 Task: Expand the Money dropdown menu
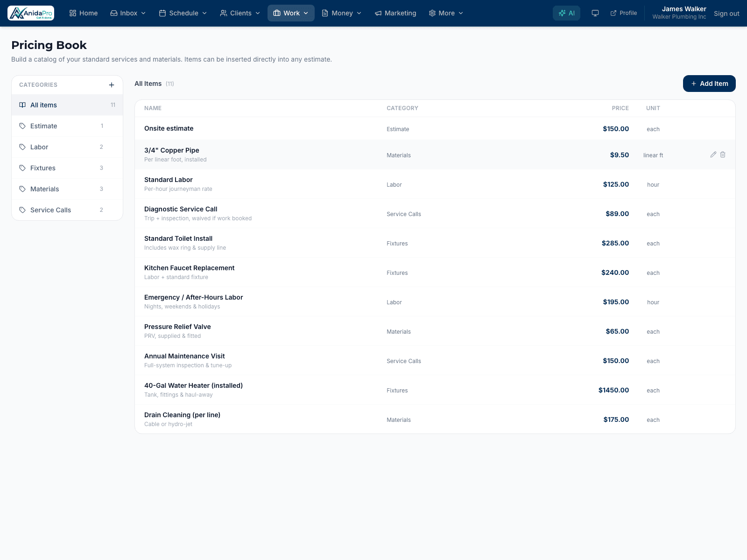[342, 13]
